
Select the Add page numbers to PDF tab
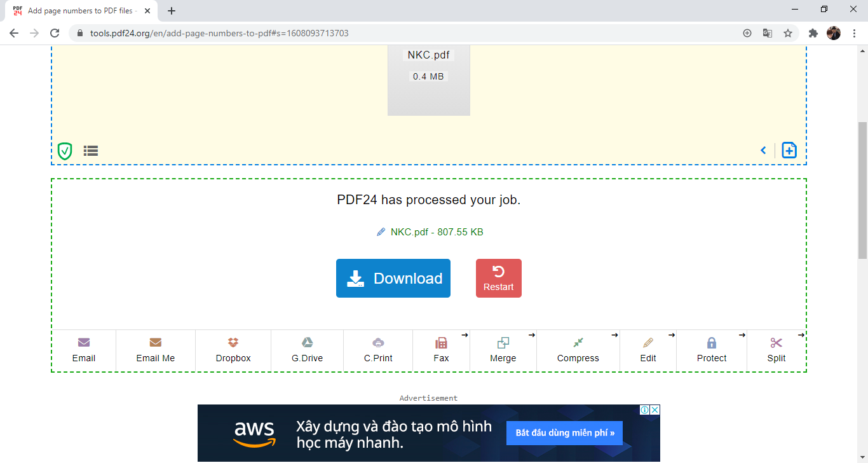pyautogui.click(x=82, y=11)
